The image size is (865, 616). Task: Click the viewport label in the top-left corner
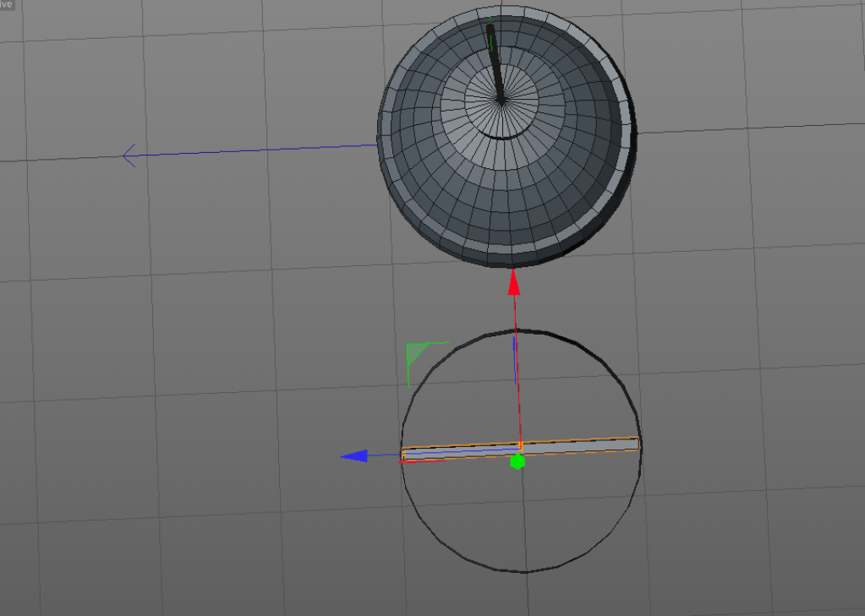pos(7,4)
